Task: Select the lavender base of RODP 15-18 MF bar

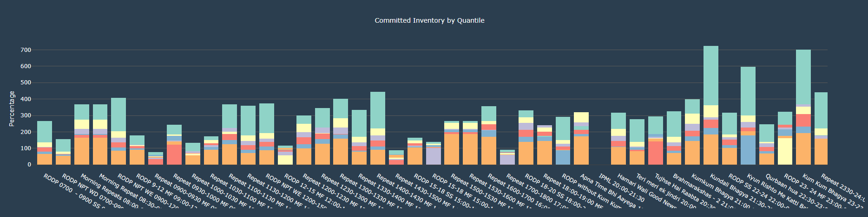Action: tap(433, 156)
